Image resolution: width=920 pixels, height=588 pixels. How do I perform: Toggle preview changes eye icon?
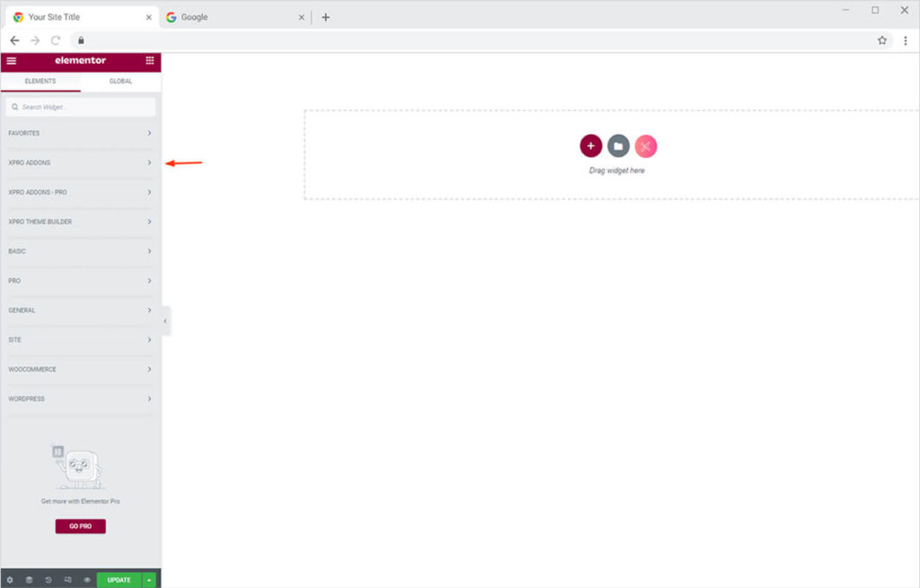point(87,580)
